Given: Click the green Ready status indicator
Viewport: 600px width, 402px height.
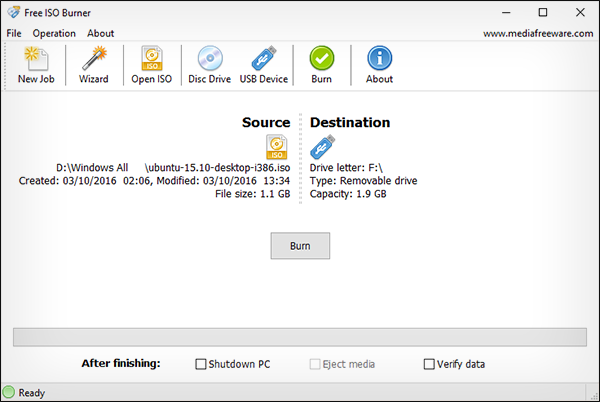Looking at the screenshot, I should tap(8, 392).
